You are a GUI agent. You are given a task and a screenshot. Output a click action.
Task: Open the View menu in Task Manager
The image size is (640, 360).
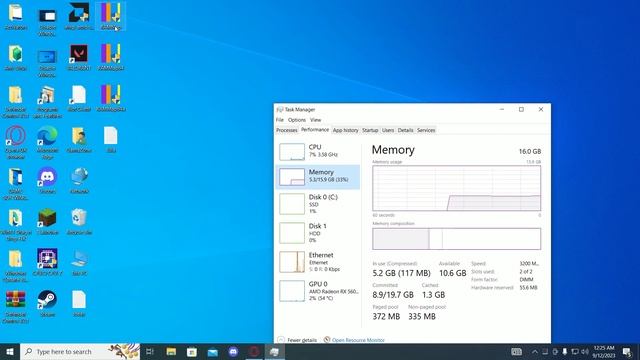click(x=316, y=120)
